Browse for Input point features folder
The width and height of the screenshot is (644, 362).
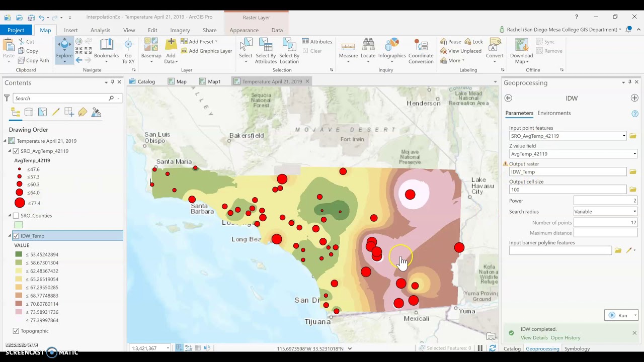pyautogui.click(x=633, y=136)
